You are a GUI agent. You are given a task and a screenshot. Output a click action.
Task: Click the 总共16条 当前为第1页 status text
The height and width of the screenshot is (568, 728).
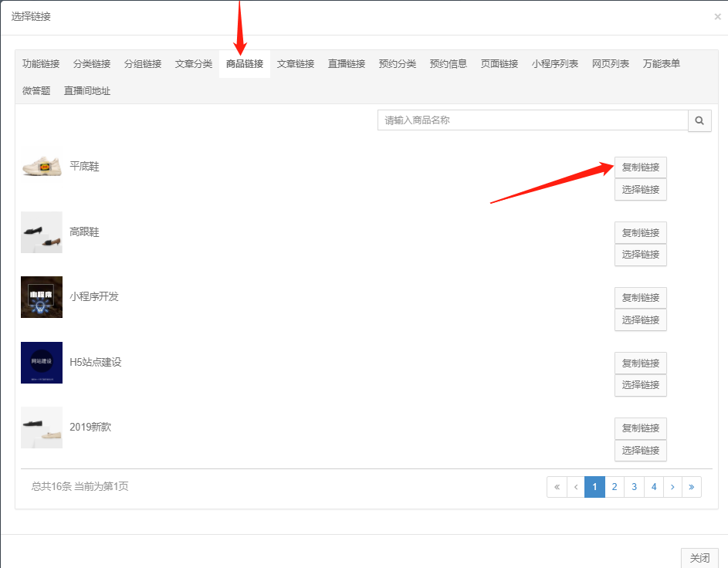pos(80,486)
